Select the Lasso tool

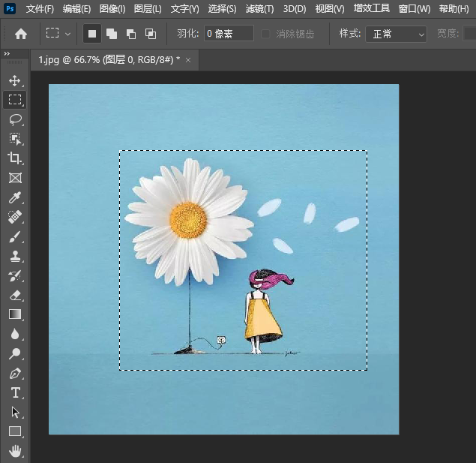[x=15, y=119]
